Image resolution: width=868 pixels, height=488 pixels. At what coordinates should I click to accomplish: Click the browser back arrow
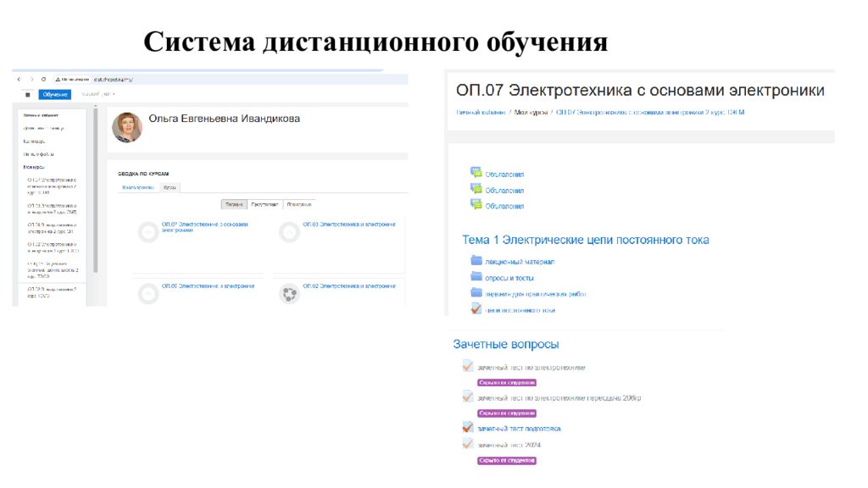(19, 79)
